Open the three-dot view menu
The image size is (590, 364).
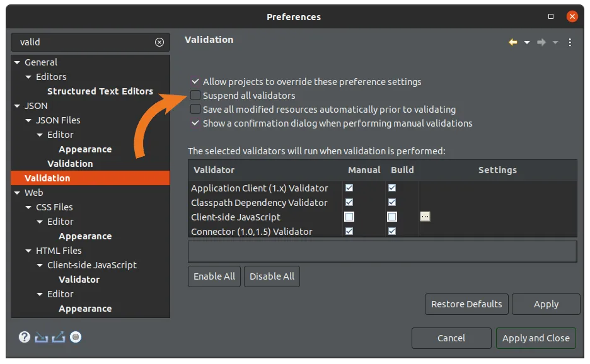[570, 42]
